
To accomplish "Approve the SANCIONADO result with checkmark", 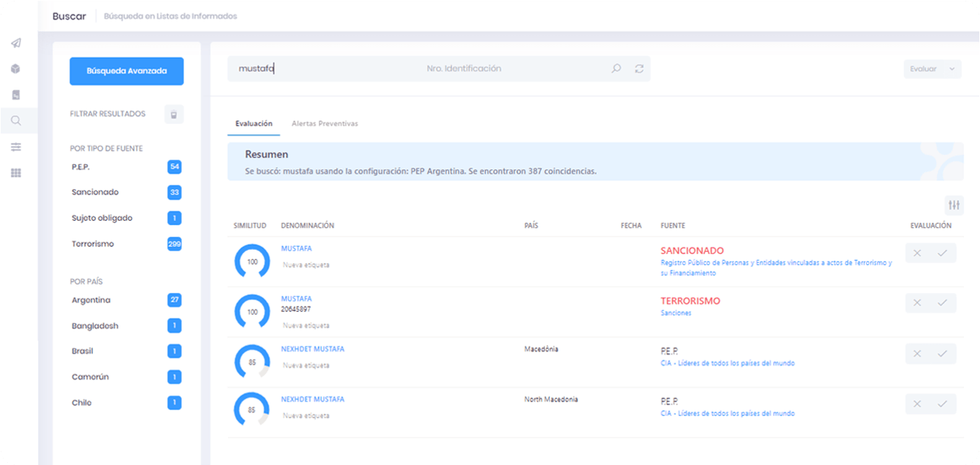I will 942,253.
